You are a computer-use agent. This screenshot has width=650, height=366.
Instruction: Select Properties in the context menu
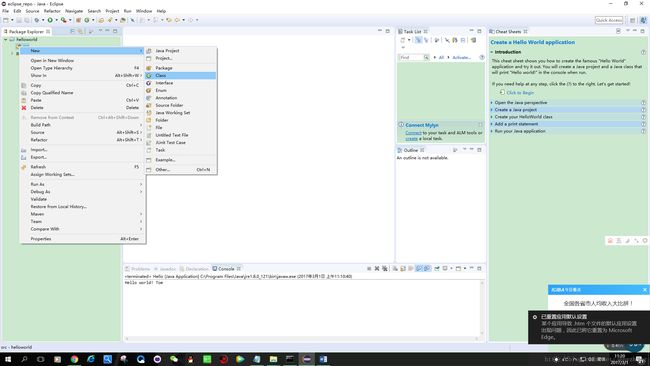coord(82,239)
